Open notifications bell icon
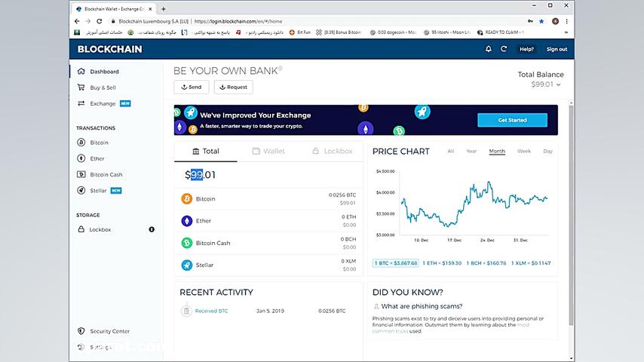Screen dimensions: 644x362 click(489, 49)
